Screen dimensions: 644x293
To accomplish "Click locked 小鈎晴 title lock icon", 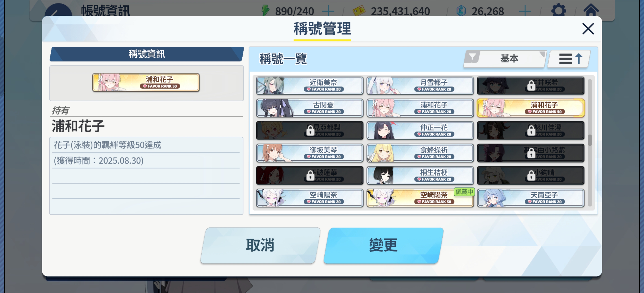I will (531, 175).
